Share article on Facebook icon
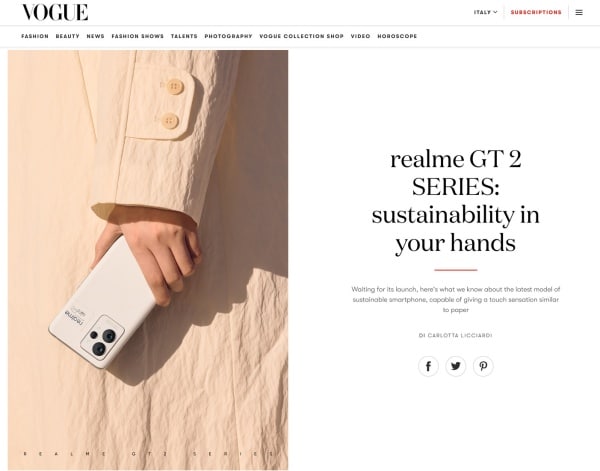 point(428,366)
